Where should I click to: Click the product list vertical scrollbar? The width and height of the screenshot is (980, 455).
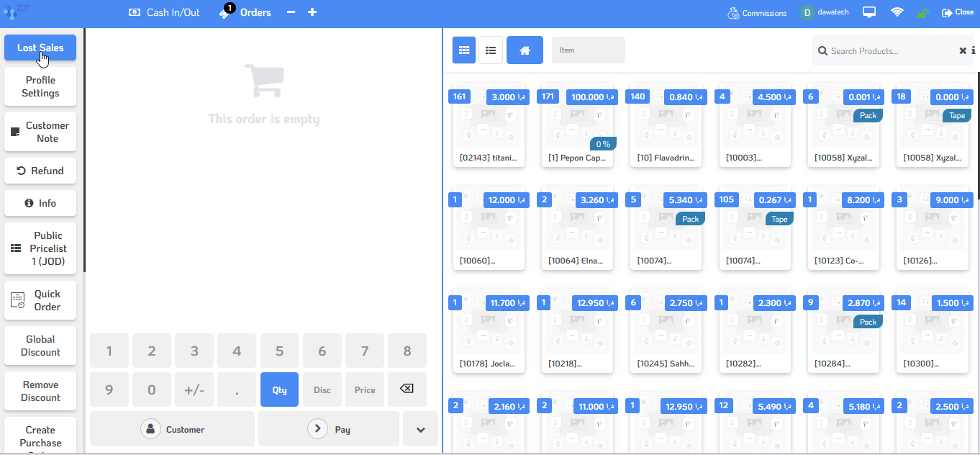point(977,136)
